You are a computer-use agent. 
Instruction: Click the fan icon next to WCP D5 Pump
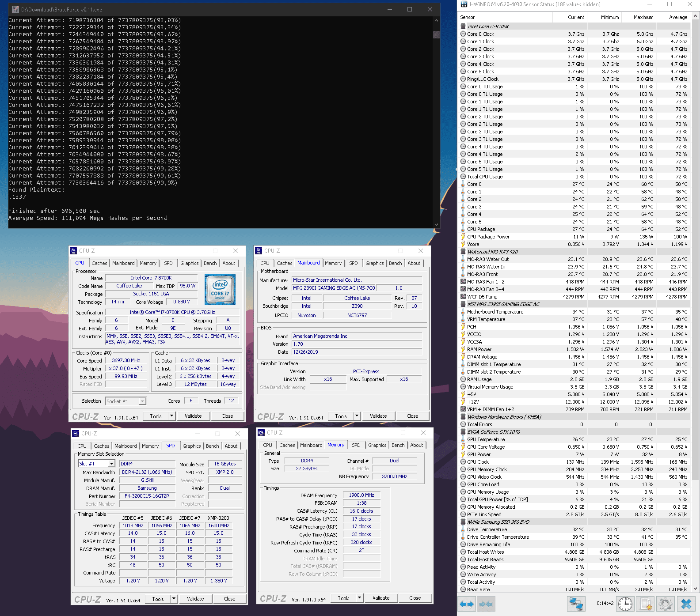[x=463, y=297]
